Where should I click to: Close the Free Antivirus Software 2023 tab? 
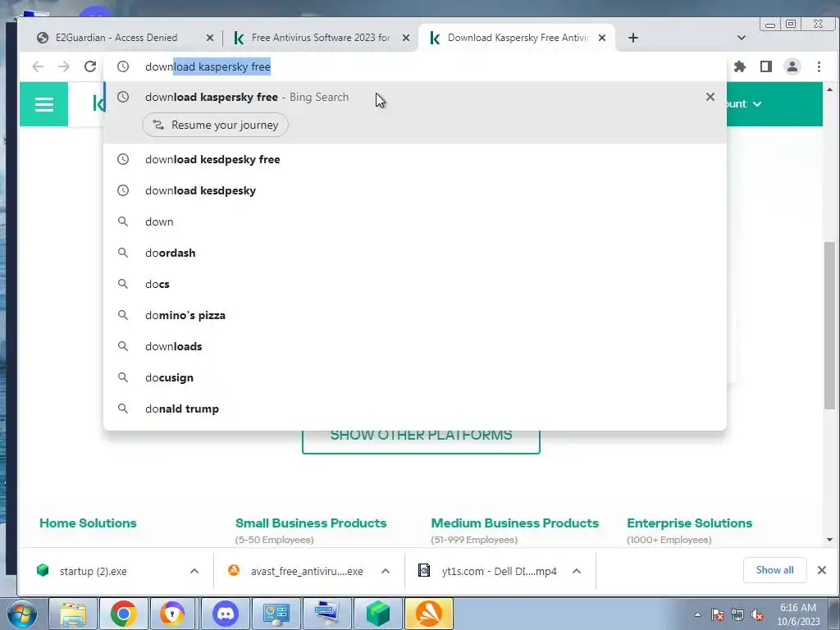[406, 38]
